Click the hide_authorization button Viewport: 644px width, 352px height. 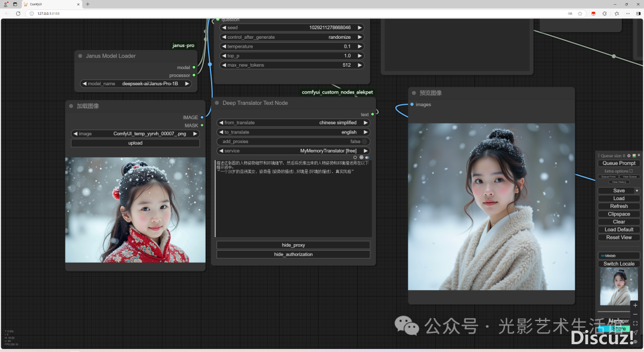pyautogui.click(x=293, y=254)
